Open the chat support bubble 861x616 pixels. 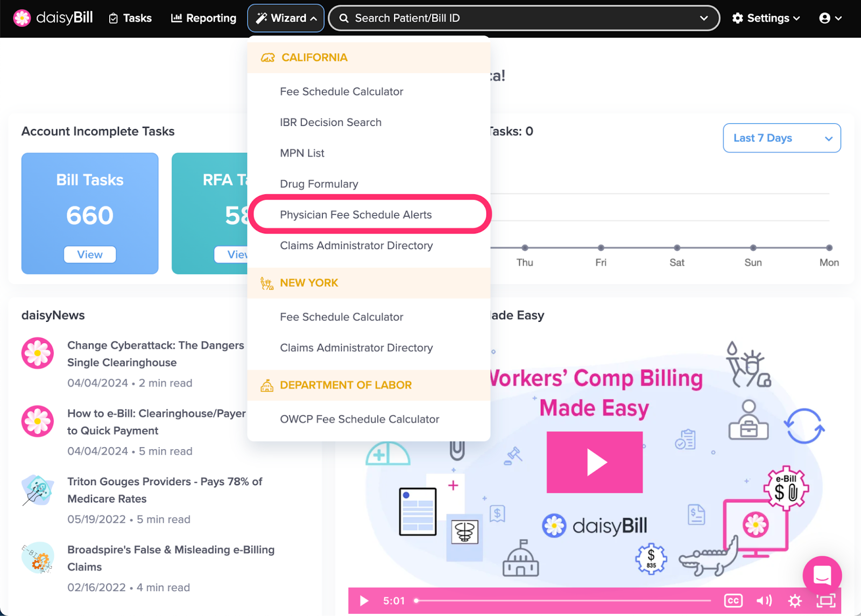coord(822,575)
